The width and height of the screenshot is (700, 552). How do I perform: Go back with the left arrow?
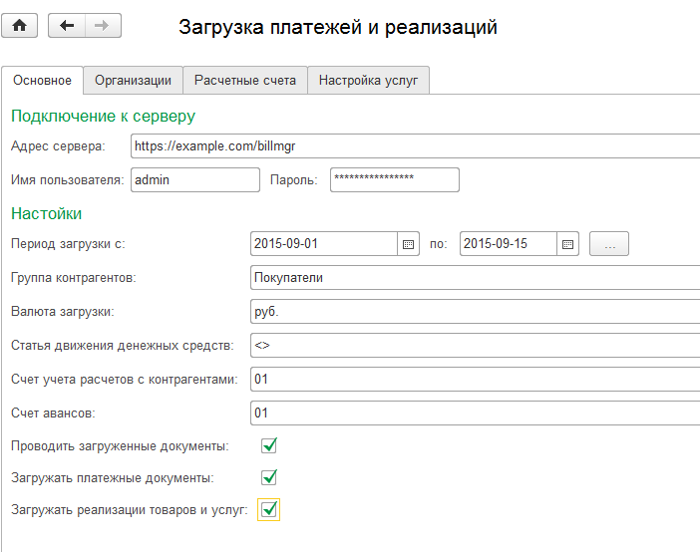[x=67, y=26]
